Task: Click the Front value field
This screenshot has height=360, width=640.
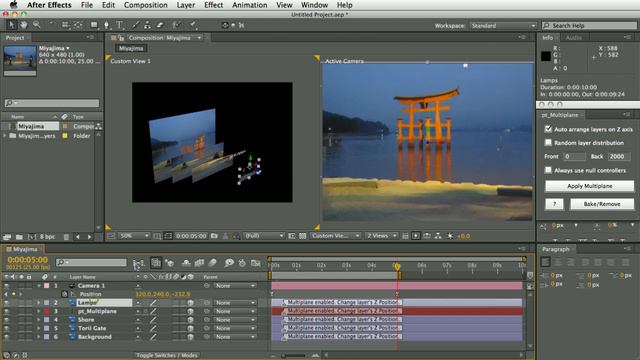Action: tap(574, 156)
